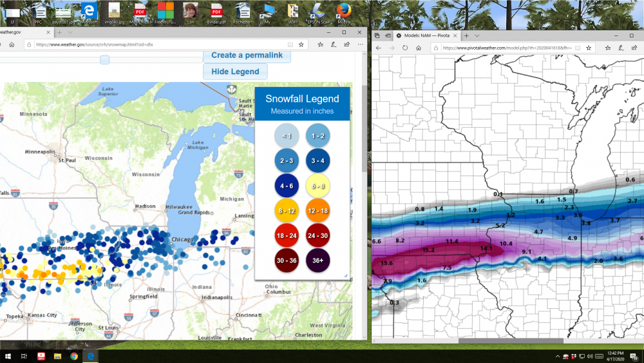The width and height of the screenshot is (644, 363).
Task: Click '2 - 3' legend swatch
Action: [x=287, y=161]
